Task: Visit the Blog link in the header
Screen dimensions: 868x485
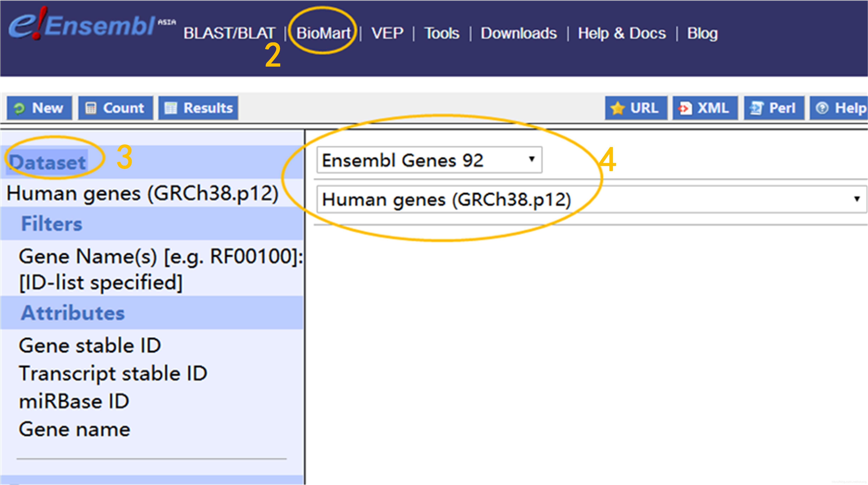Action: pyautogui.click(x=702, y=33)
